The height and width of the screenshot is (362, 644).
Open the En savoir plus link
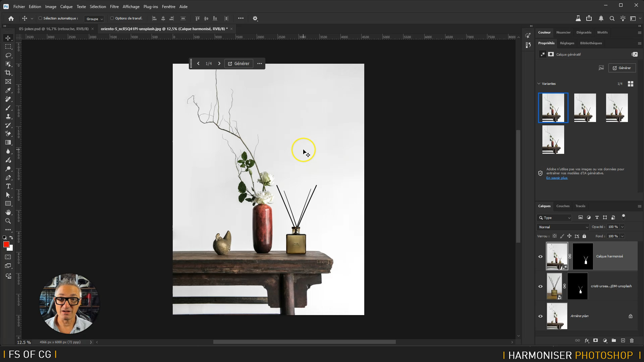pyautogui.click(x=557, y=178)
